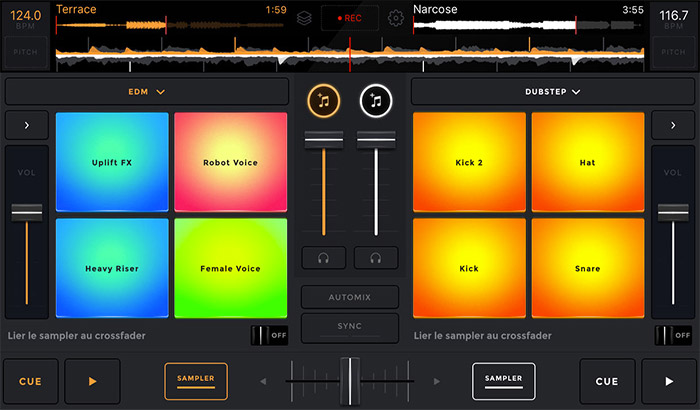The height and width of the screenshot is (410, 700).
Task: Load a track with the white music note button
Action: point(376,101)
